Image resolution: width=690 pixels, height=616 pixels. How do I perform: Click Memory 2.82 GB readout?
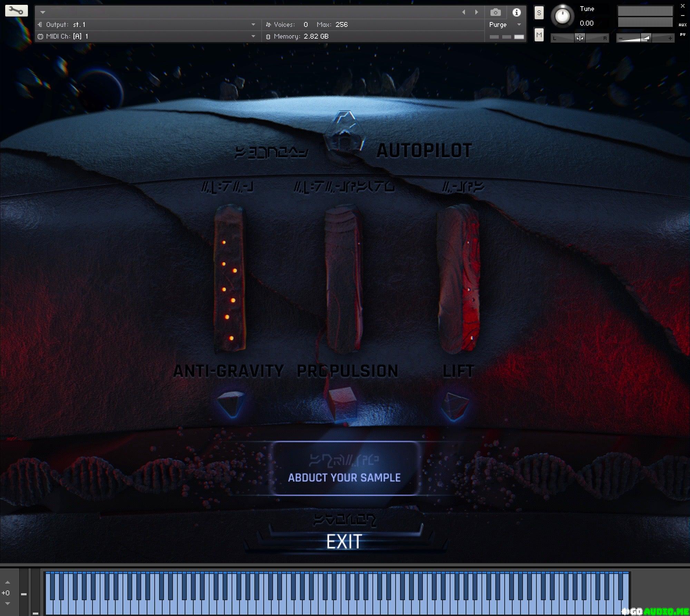(x=316, y=37)
